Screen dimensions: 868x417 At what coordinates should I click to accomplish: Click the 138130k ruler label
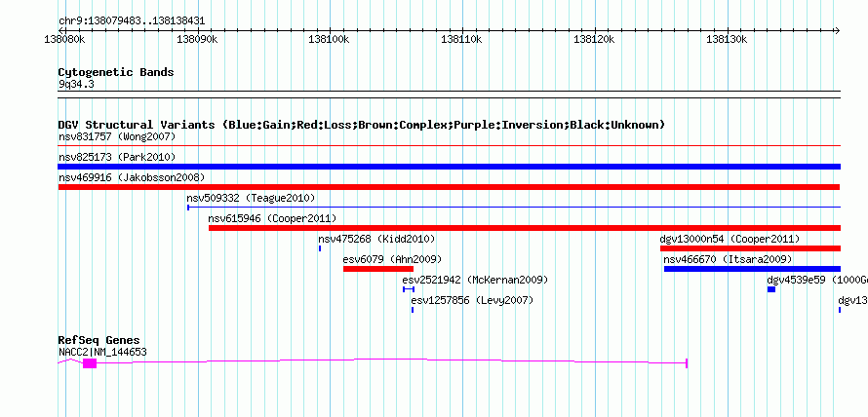[x=727, y=39]
